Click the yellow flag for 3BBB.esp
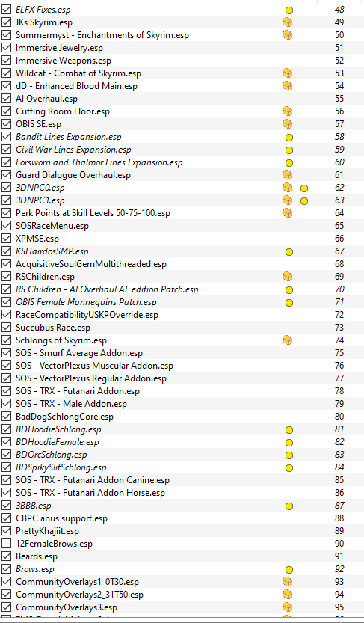 [x=289, y=506]
